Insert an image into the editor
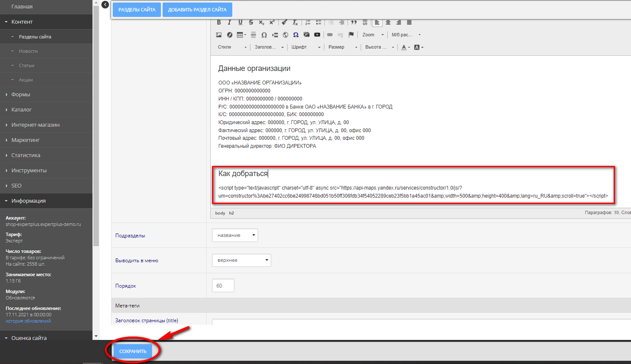 219,35
